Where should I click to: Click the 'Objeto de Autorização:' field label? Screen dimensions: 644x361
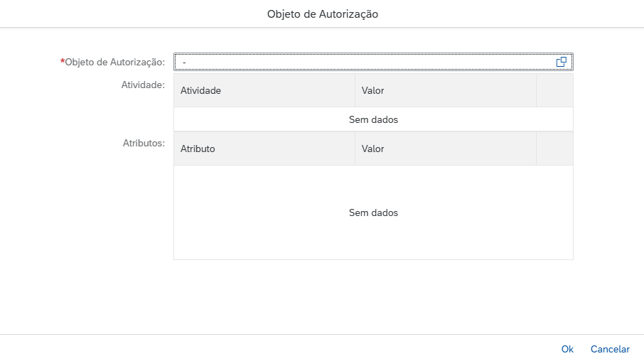pos(115,63)
